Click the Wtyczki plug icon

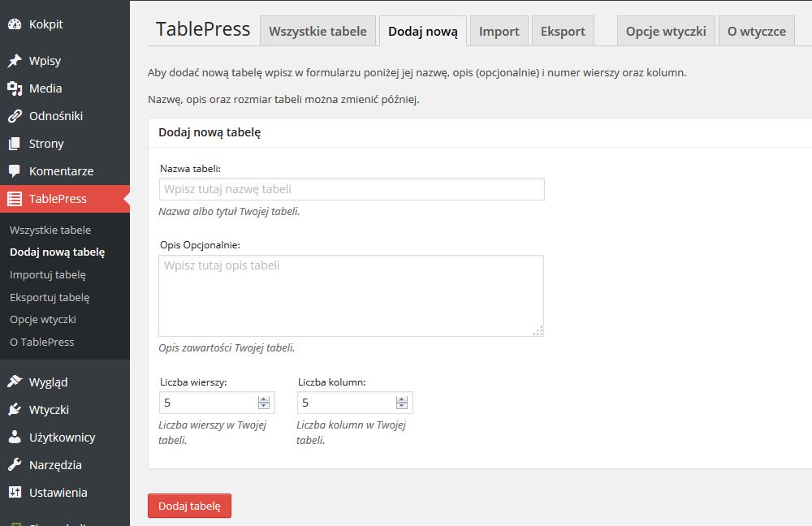click(x=15, y=409)
